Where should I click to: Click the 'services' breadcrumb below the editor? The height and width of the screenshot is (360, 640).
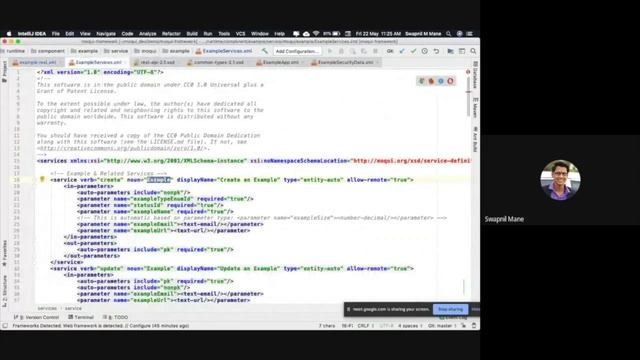tap(47, 309)
